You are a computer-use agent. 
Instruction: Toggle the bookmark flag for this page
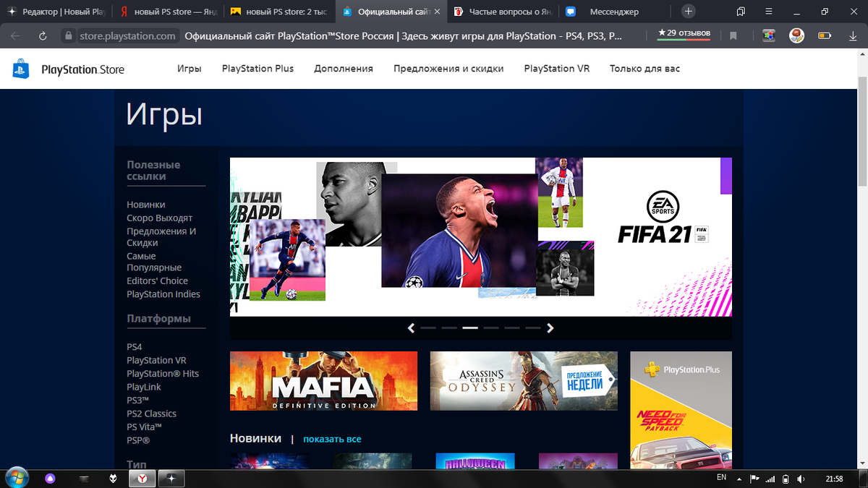[x=732, y=34]
